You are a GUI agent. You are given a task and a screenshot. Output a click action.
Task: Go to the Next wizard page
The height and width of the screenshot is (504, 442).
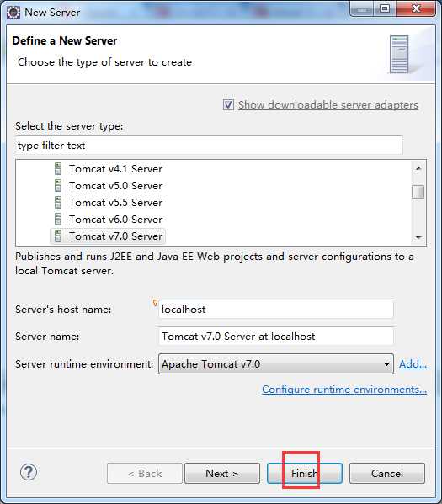(x=222, y=473)
